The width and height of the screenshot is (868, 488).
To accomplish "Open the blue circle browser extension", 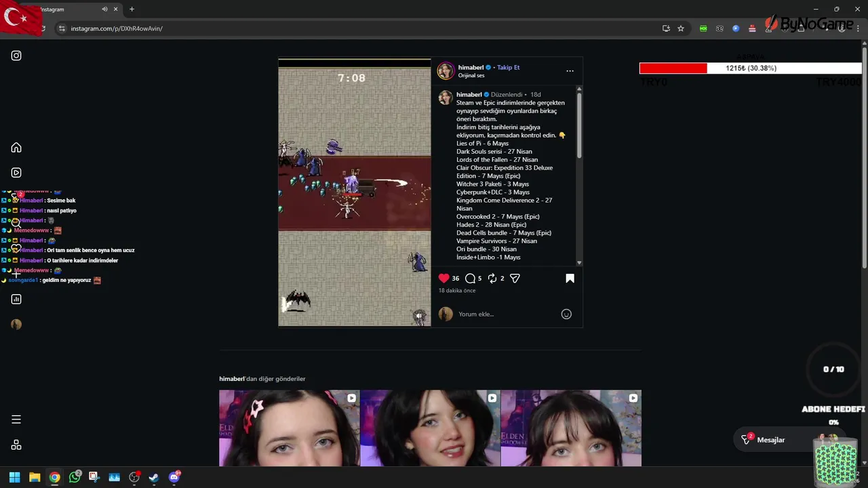I will point(736,28).
